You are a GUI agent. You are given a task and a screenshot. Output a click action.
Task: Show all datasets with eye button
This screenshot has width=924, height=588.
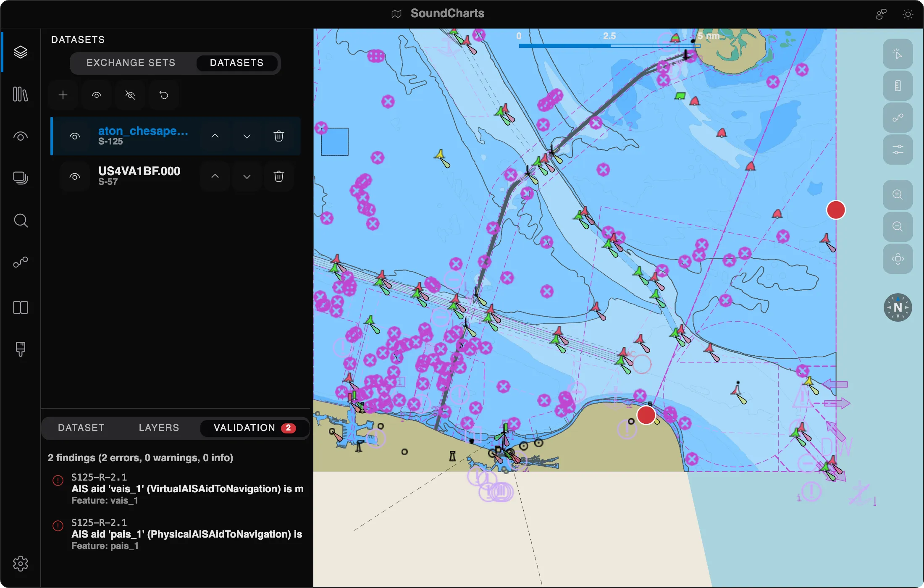tap(97, 95)
